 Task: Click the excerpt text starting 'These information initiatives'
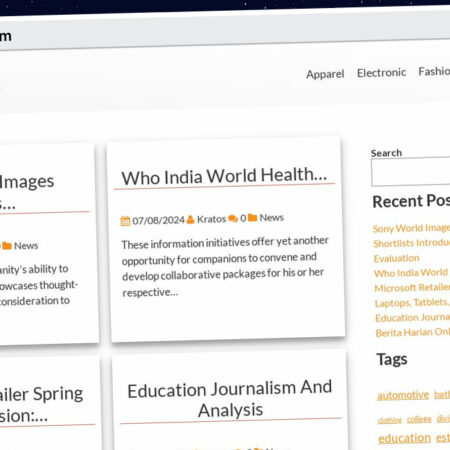click(225, 267)
